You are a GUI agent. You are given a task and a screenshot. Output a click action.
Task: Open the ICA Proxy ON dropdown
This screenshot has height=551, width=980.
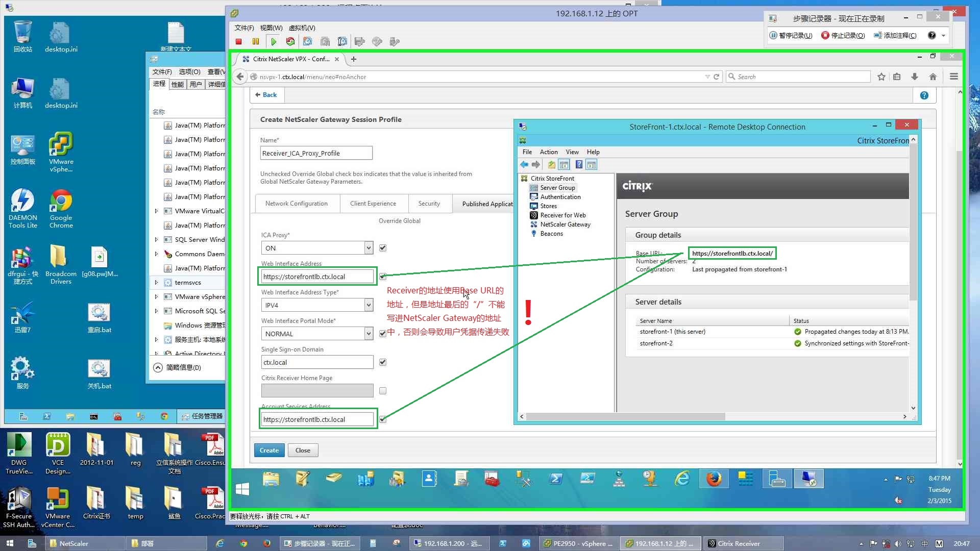point(317,248)
